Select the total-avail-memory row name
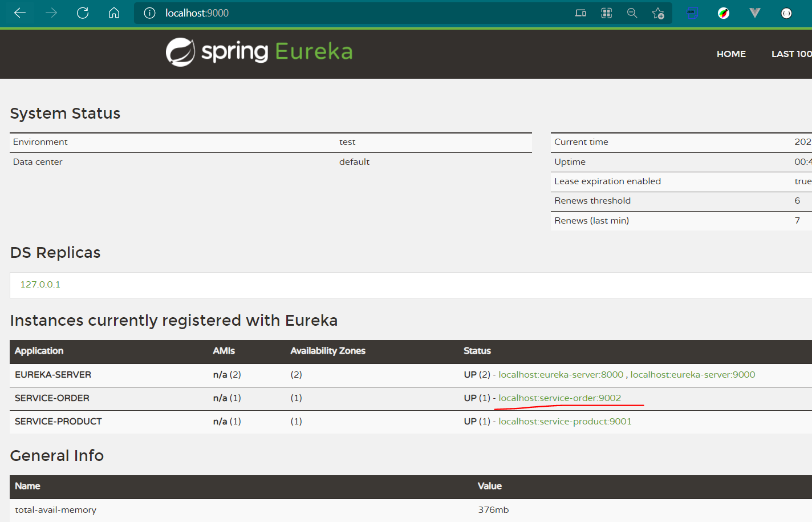This screenshot has height=522, width=812. (x=55, y=509)
